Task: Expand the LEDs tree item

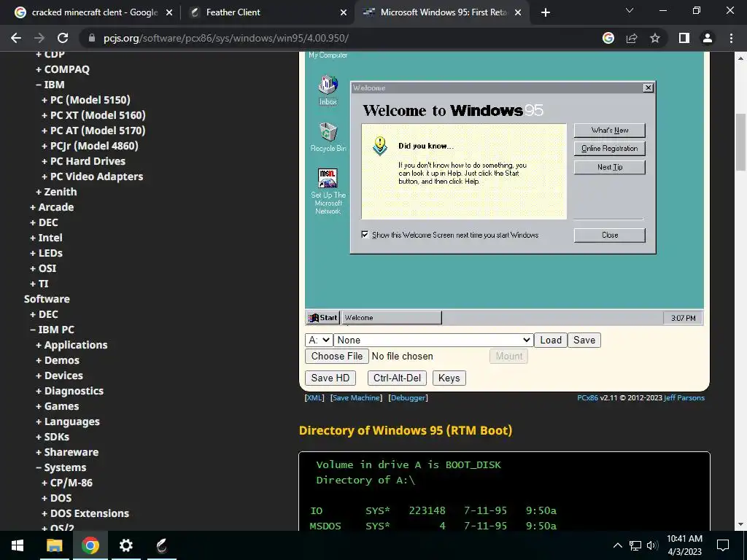Action: point(46,253)
